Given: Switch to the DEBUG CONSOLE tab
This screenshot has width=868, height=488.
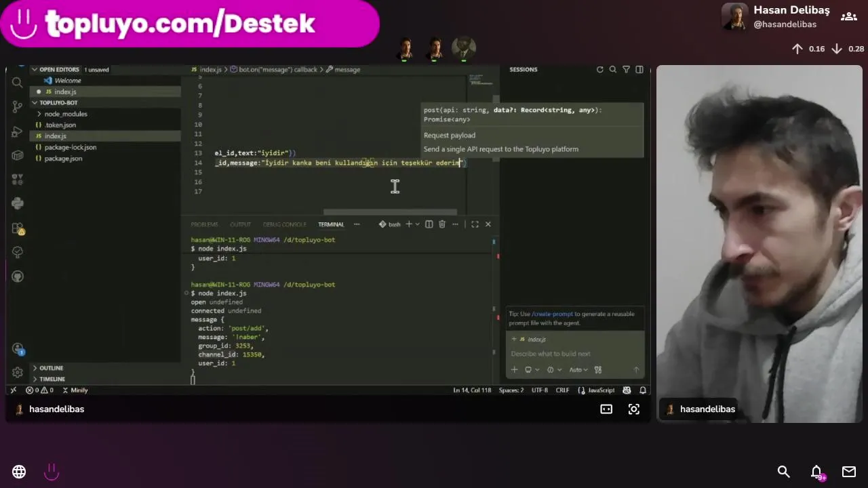Looking at the screenshot, I should [x=284, y=224].
